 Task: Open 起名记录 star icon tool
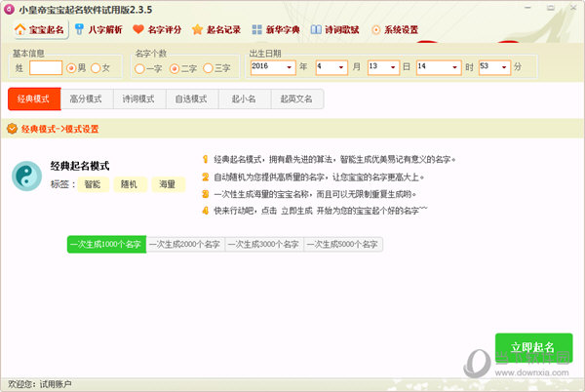216,30
